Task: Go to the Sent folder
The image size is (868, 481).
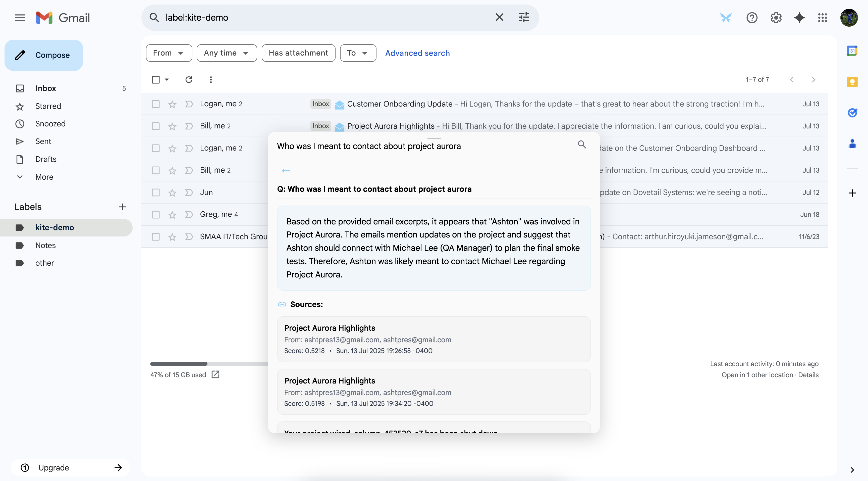Action: click(x=43, y=141)
